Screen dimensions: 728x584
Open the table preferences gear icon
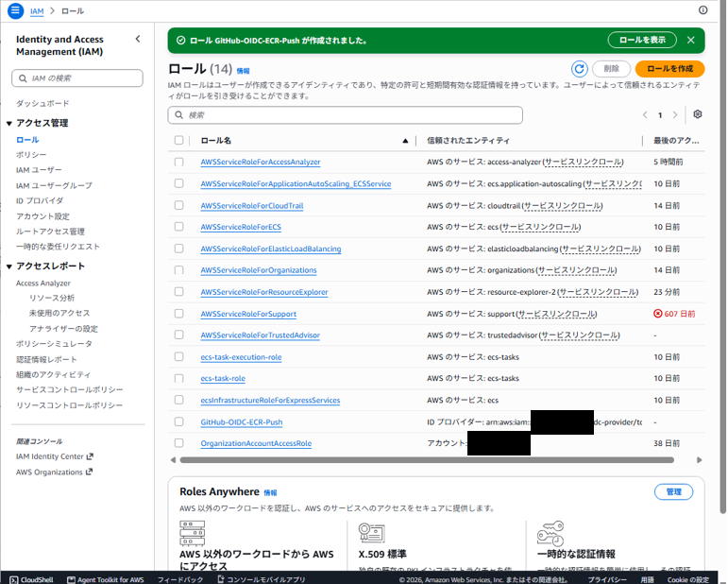698,114
